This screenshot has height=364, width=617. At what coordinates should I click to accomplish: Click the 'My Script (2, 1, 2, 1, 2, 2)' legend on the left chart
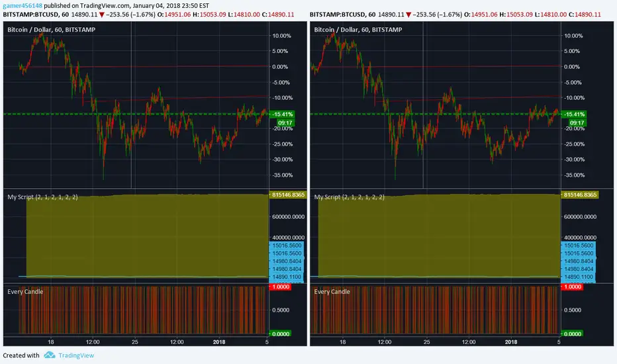[42, 197]
